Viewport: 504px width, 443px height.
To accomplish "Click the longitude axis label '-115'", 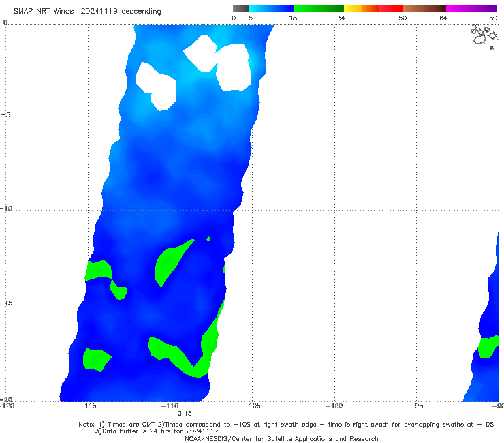I will pos(88,406).
